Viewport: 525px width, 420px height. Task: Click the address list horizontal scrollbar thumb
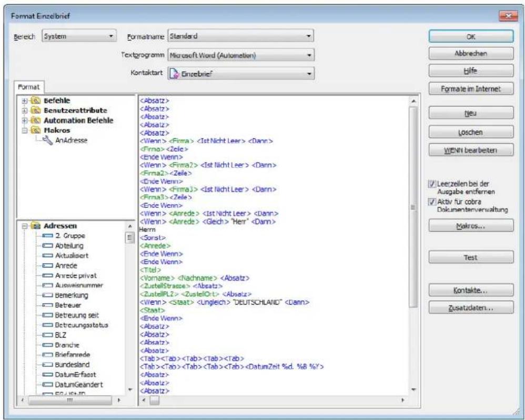70,400
